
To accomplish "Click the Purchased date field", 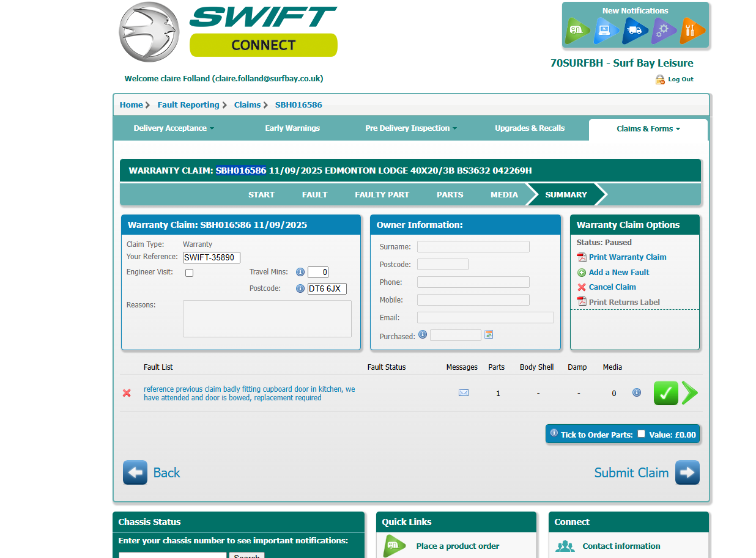I will (456, 335).
